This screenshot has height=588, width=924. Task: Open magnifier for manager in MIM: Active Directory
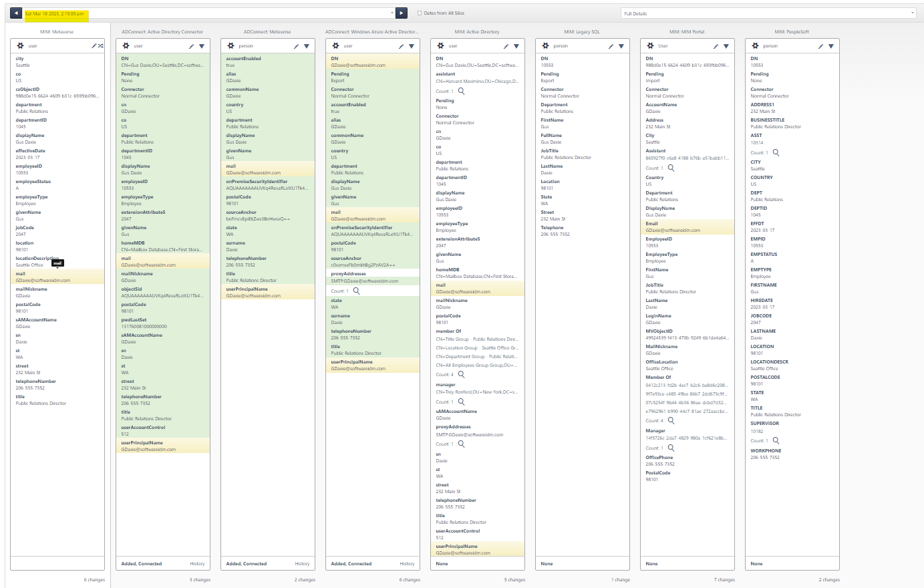(x=461, y=402)
